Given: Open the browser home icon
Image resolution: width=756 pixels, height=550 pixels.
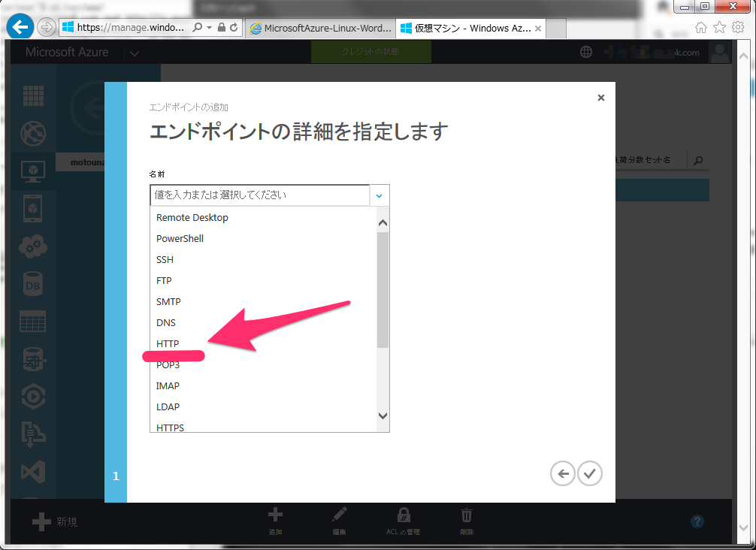Looking at the screenshot, I should (701, 28).
